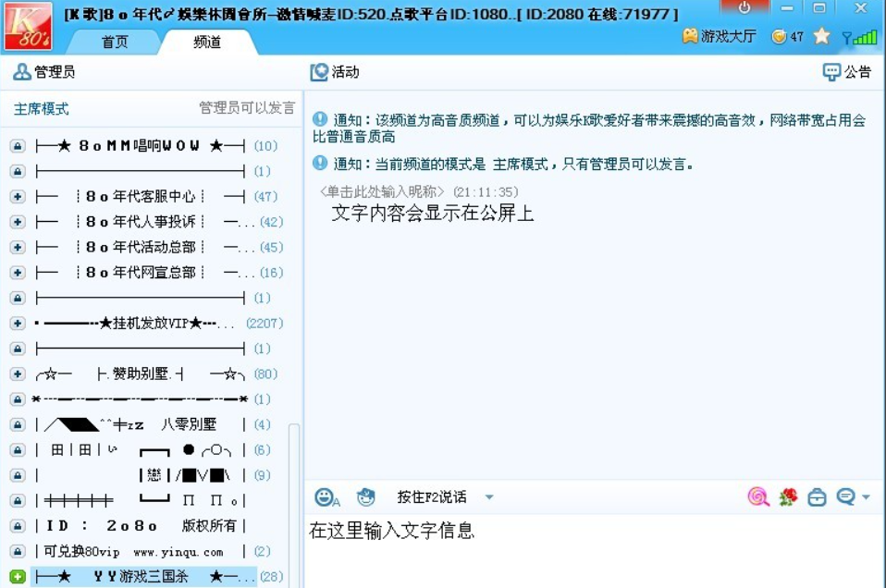Open dropdown next to 按住F2说话
Screen dimensions: 886x588
(489, 497)
